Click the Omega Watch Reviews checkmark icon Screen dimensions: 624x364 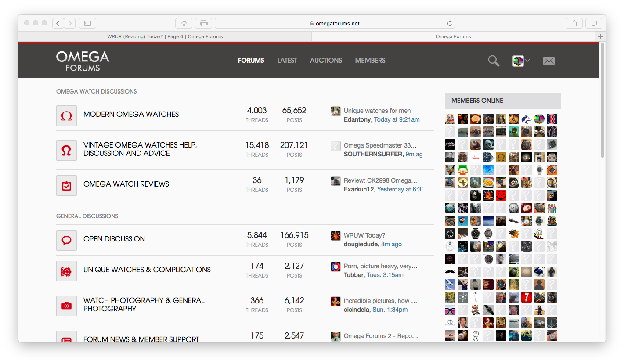[x=66, y=186]
